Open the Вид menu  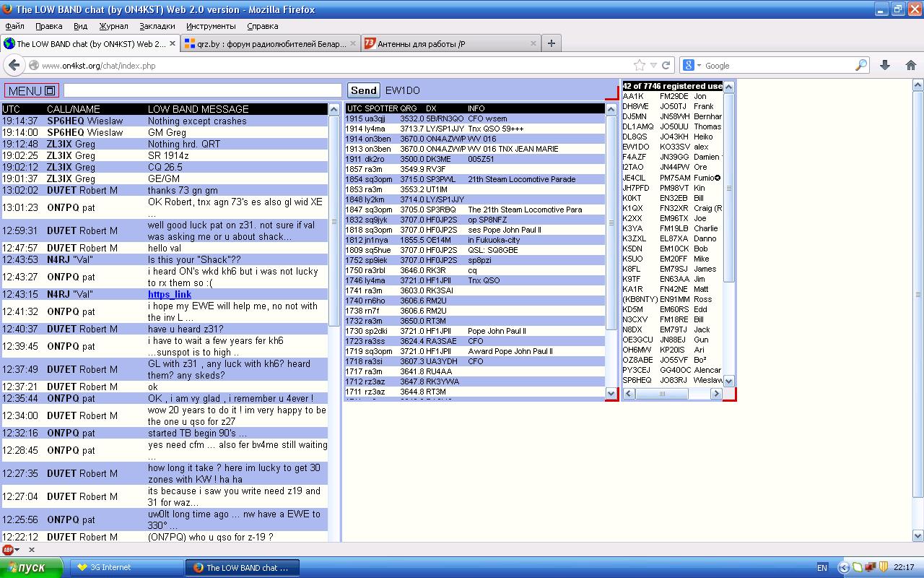coord(81,26)
